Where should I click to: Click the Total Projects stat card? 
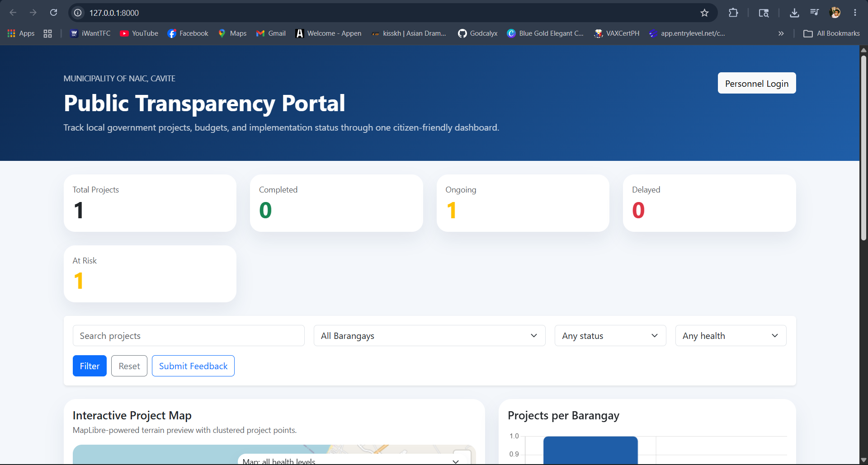(x=150, y=203)
